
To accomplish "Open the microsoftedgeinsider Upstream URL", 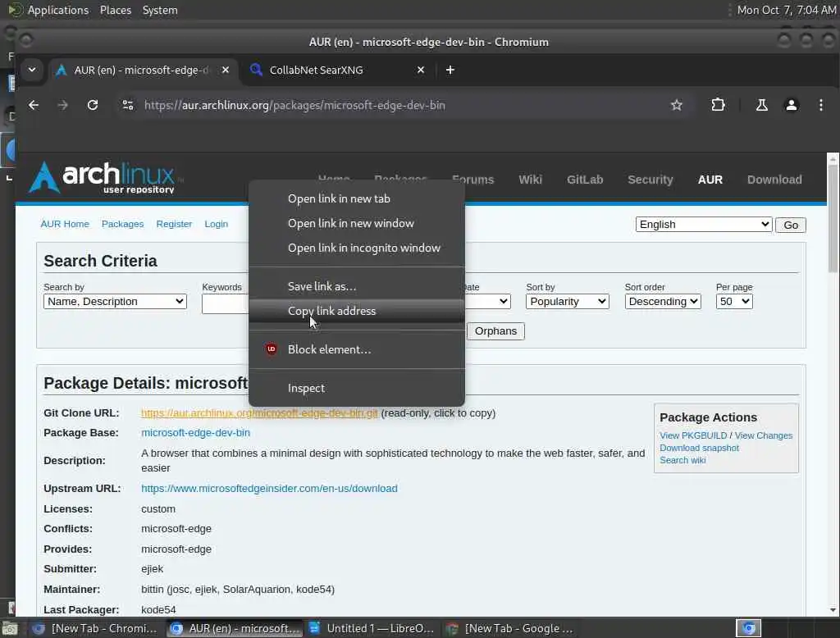I will pyautogui.click(x=269, y=488).
